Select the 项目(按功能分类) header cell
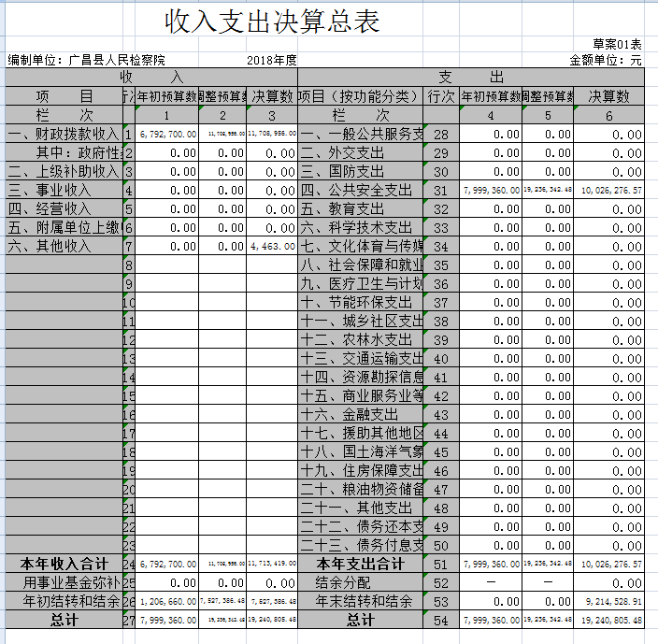Viewport: 658px width, 644px height. click(x=361, y=96)
